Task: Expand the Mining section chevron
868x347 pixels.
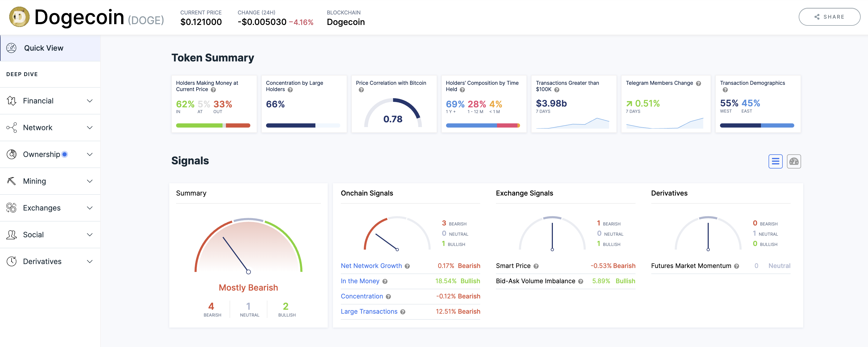Action: point(90,181)
